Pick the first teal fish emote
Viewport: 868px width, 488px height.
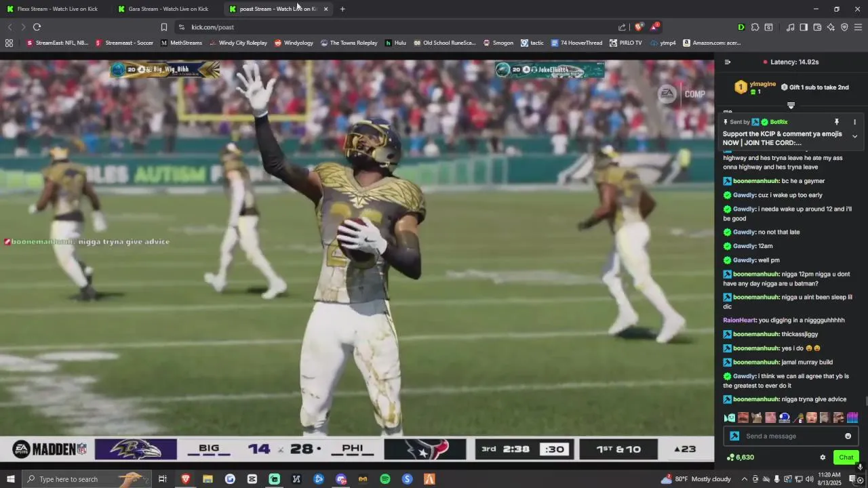[730, 418]
